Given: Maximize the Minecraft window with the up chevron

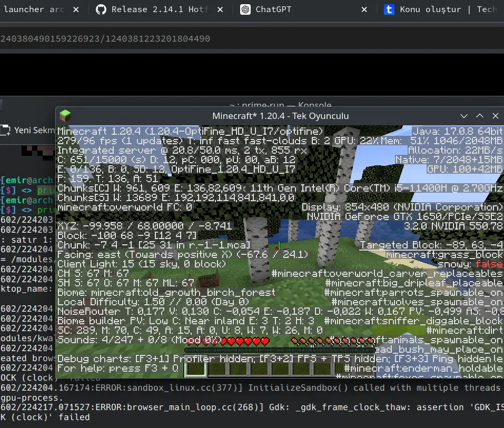Looking at the screenshot, I should [x=480, y=116].
